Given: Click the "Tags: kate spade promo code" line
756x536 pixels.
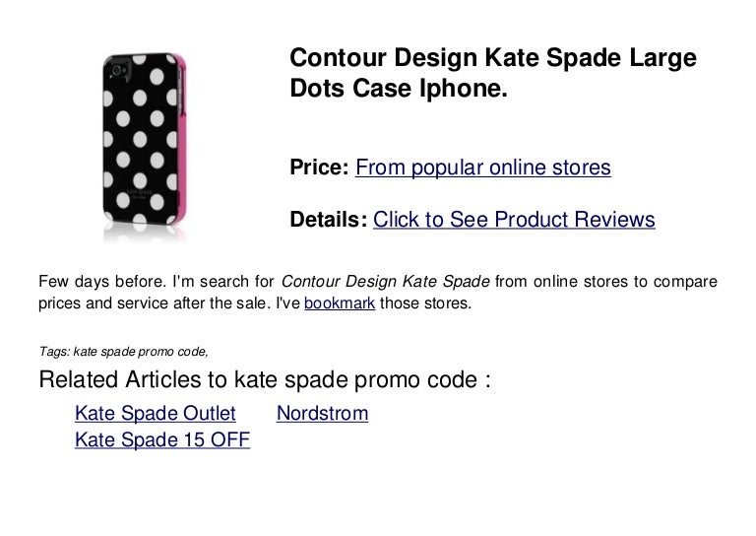Looking at the screenshot, I should coord(121,350).
